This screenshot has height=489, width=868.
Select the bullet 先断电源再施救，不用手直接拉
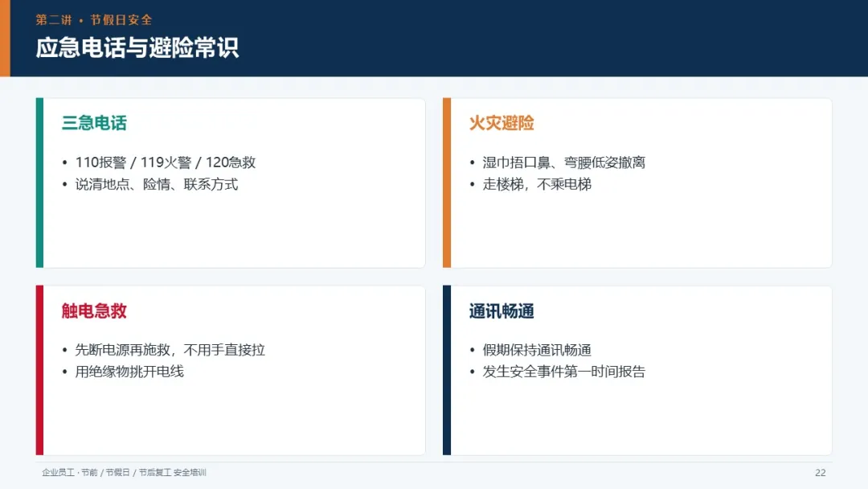click(170, 350)
